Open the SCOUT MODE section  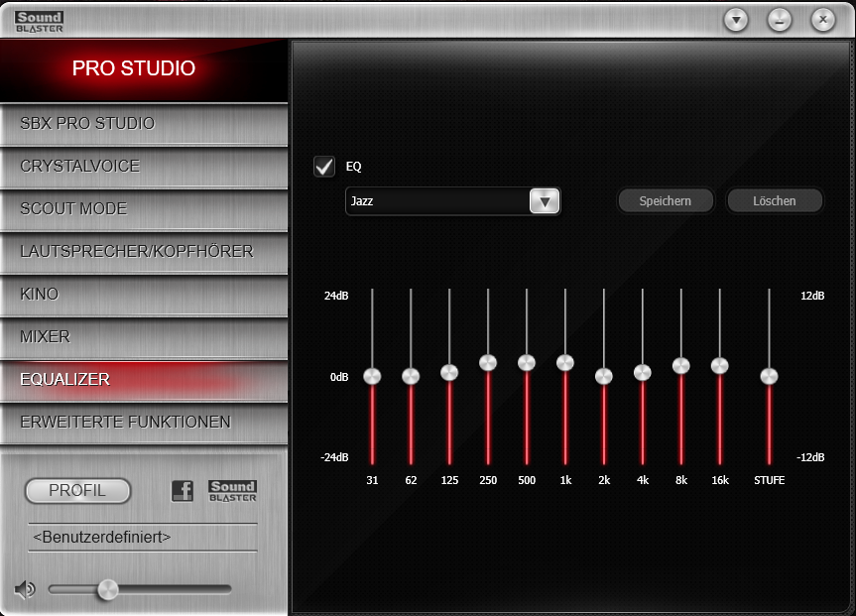[x=144, y=209]
